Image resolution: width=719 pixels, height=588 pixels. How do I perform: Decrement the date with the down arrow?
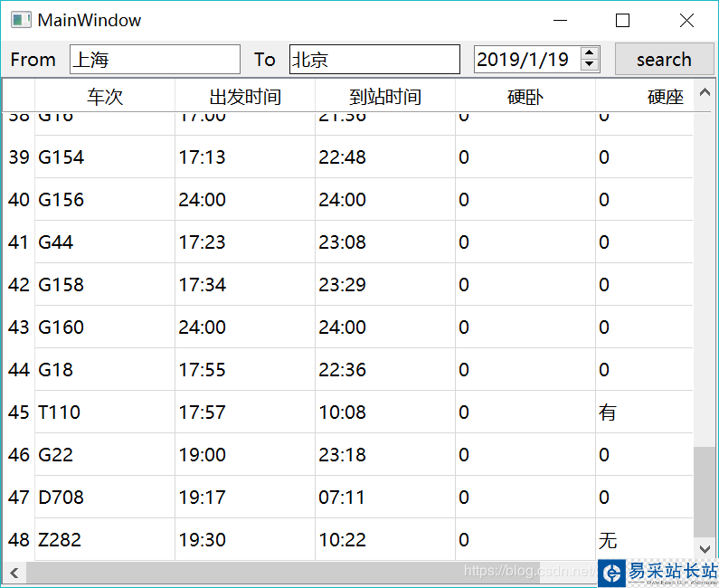[x=590, y=65]
